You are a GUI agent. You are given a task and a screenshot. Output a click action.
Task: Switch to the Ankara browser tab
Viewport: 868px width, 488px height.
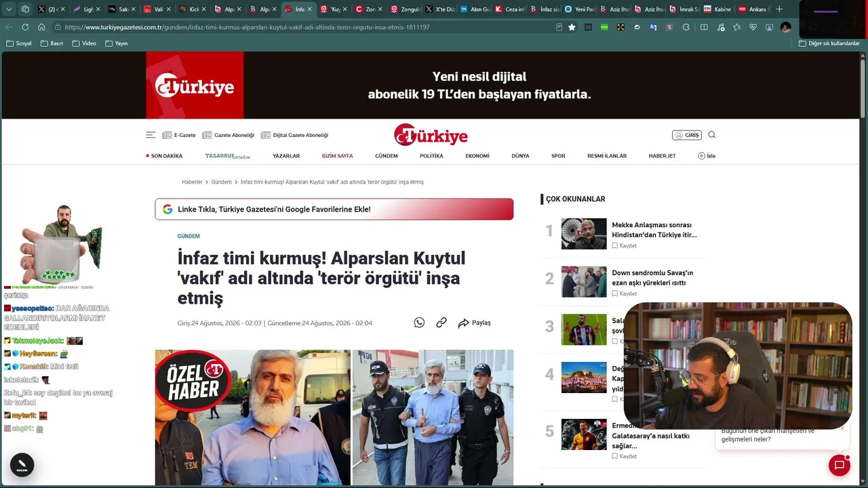point(753,9)
